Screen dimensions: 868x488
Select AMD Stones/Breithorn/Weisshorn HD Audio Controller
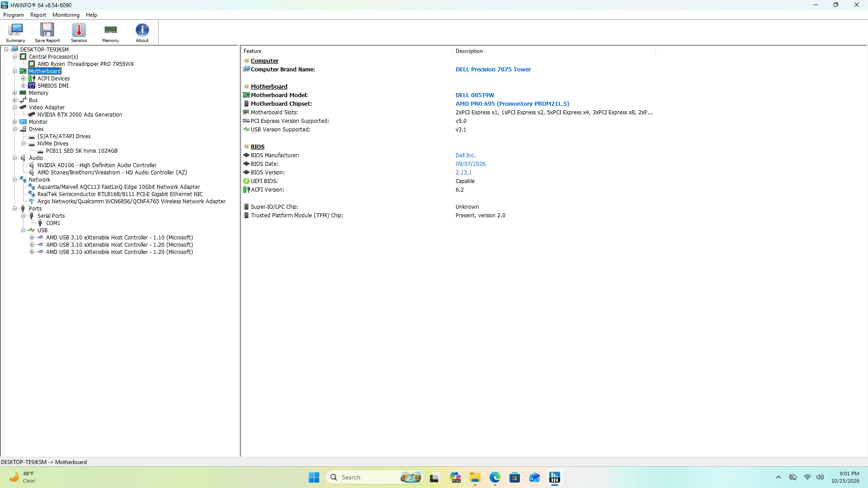point(112,173)
